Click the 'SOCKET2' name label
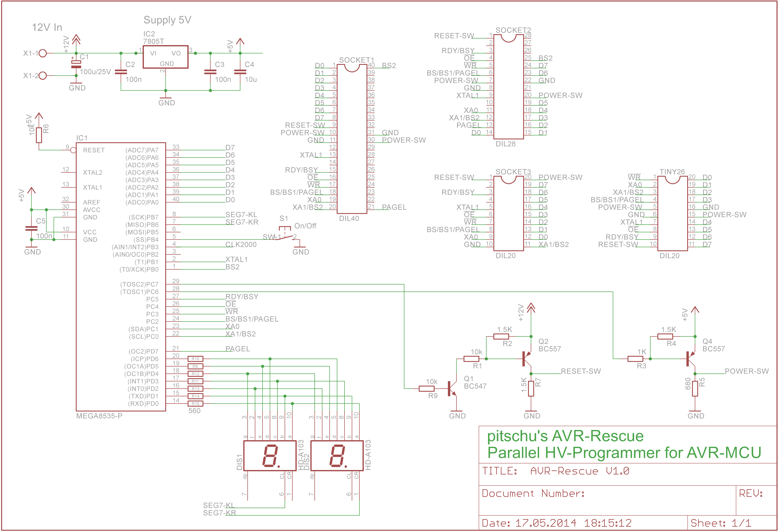 (513, 30)
